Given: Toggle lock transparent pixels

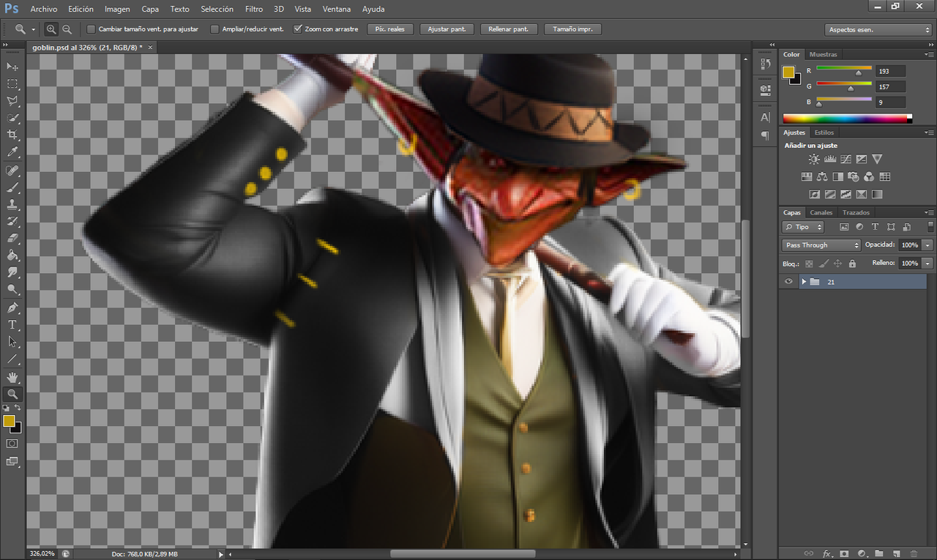Looking at the screenshot, I should pos(809,264).
